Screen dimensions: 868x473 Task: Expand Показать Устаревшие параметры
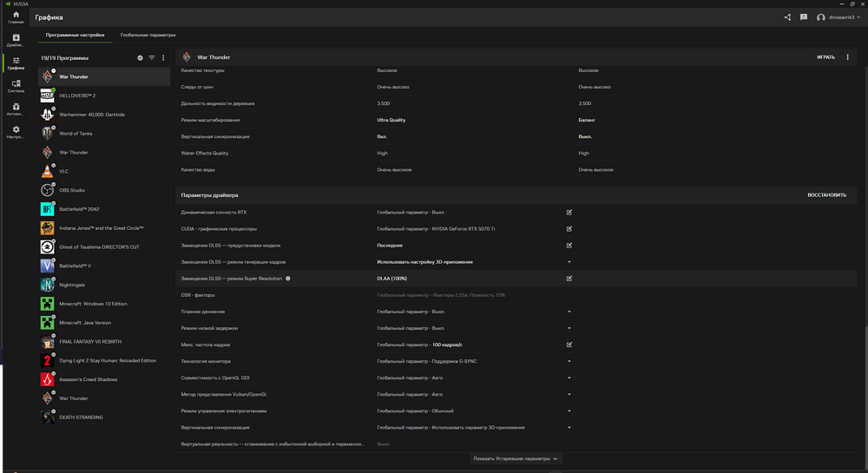pyautogui.click(x=516, y=458)
